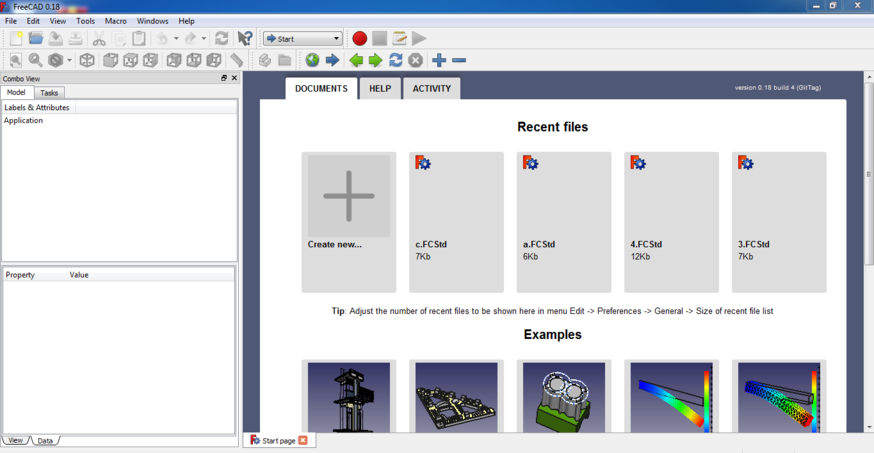
Task: Select Application in the model tree
Action: pos(23,120)
